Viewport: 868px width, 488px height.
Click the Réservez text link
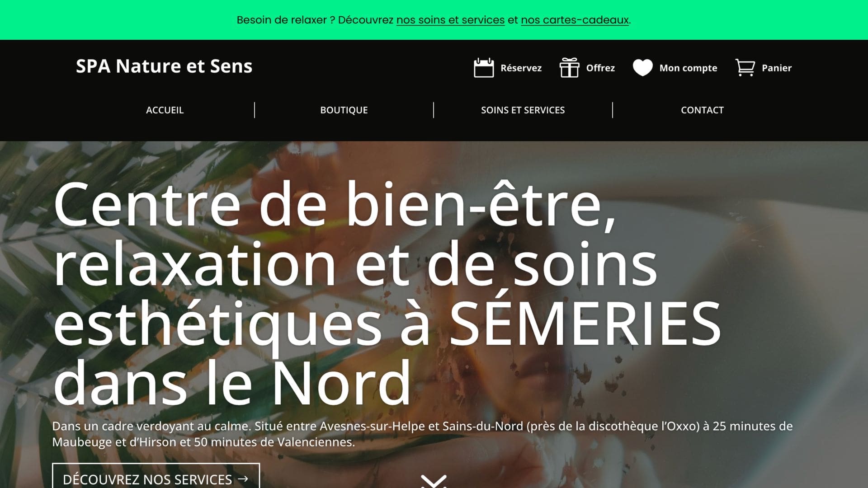[521, 68]
